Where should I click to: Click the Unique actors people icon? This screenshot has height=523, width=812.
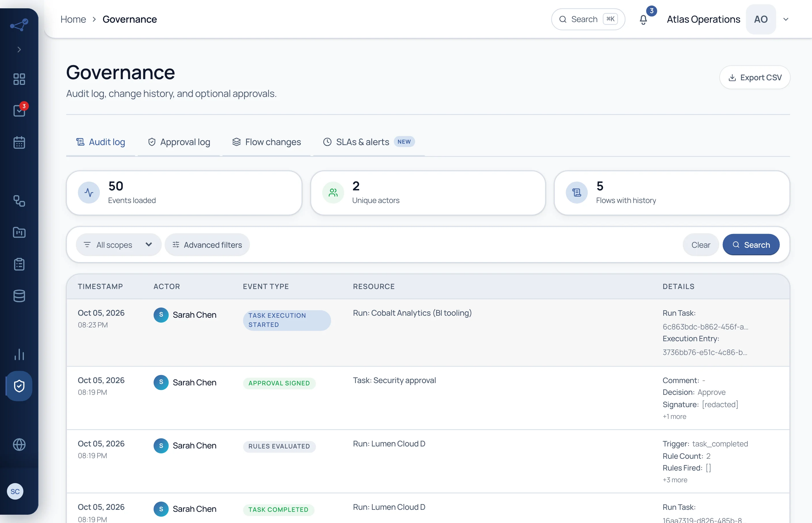(333, 193)
